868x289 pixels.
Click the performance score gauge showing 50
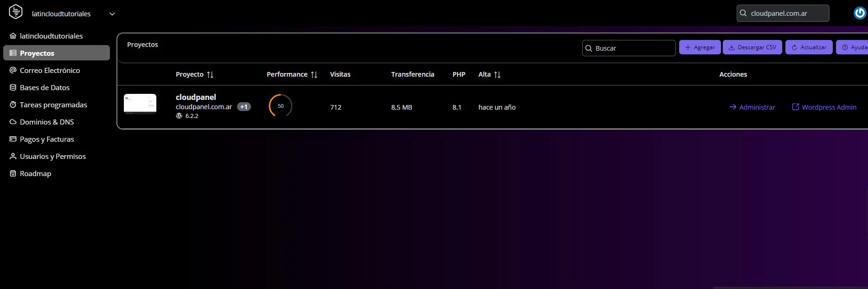click(280, 106)
